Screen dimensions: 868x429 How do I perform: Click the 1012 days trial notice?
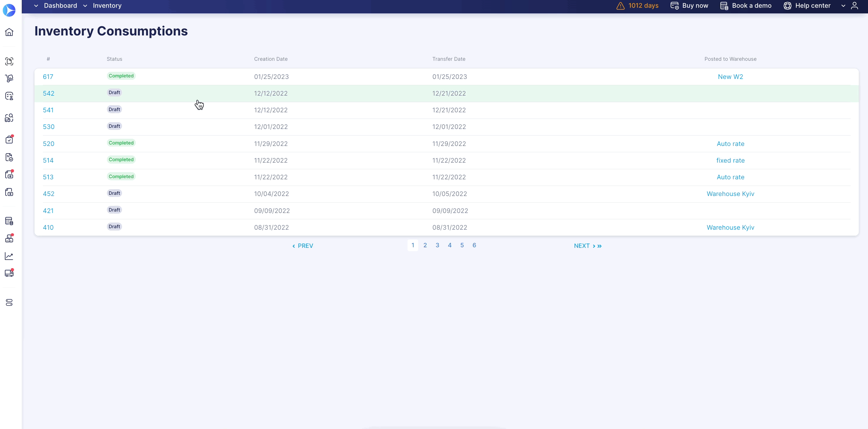643,6
